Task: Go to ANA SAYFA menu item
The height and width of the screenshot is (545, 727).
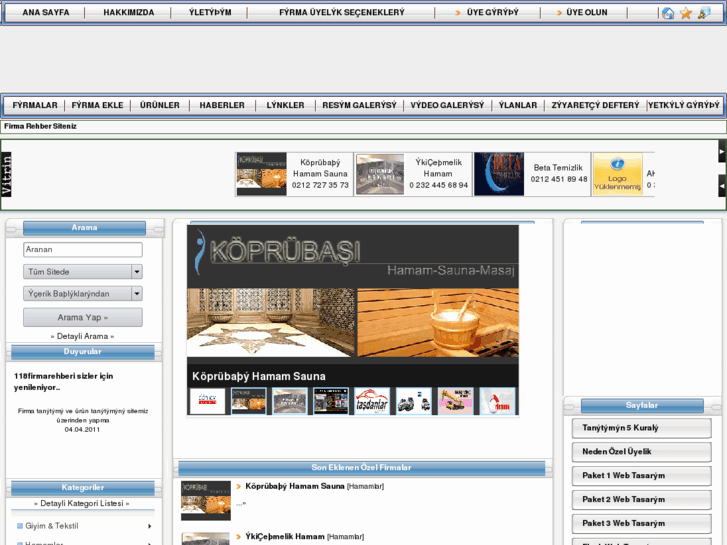Action: [x=46, y=13]
